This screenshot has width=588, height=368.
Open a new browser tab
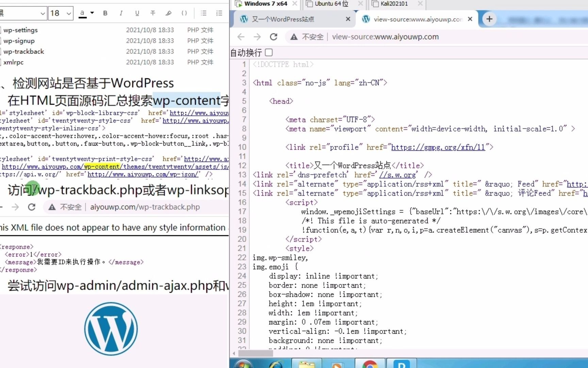tap(489, 19)
